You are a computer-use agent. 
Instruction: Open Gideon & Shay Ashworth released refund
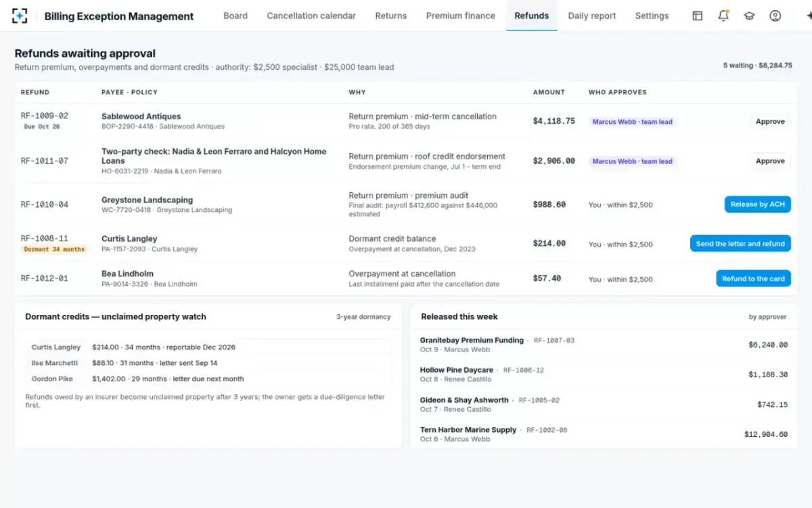coord(604,404)
